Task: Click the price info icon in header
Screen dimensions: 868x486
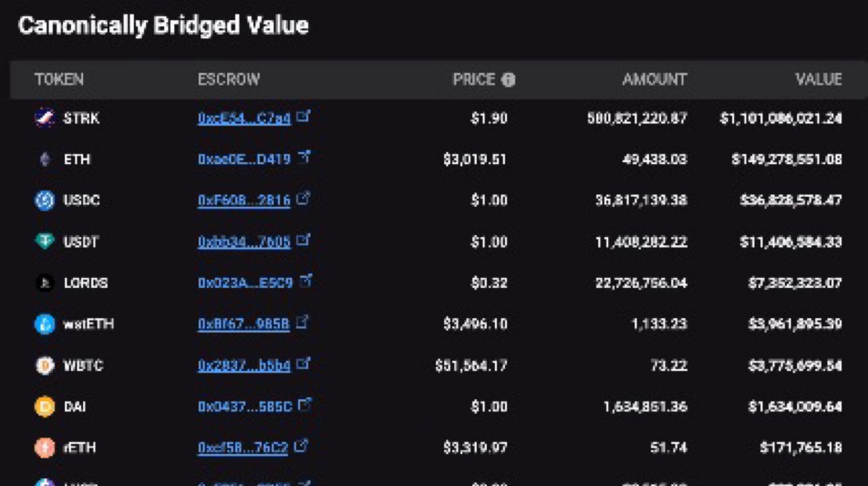Action: click(508, 80)
